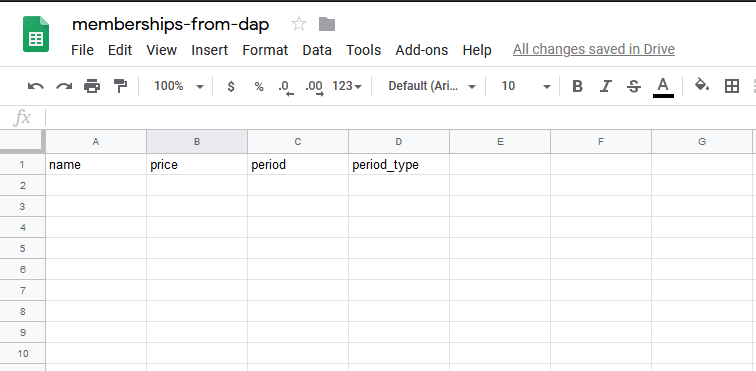Activate the paint format tool
The width and height of the screenshot is (756, 371).
coord(120,86)
